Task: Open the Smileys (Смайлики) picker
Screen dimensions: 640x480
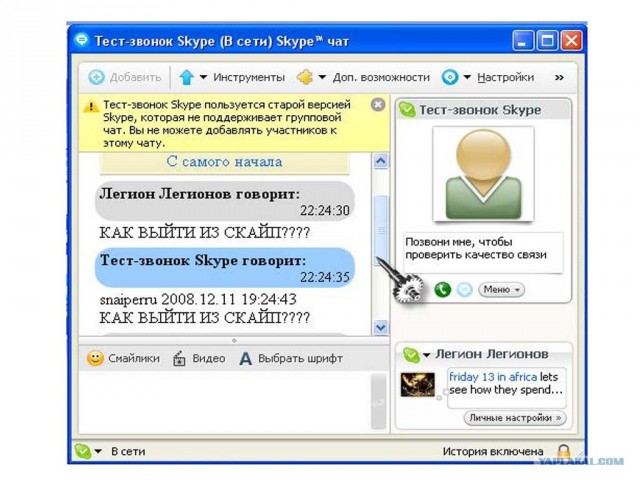Action: point(123,358)
